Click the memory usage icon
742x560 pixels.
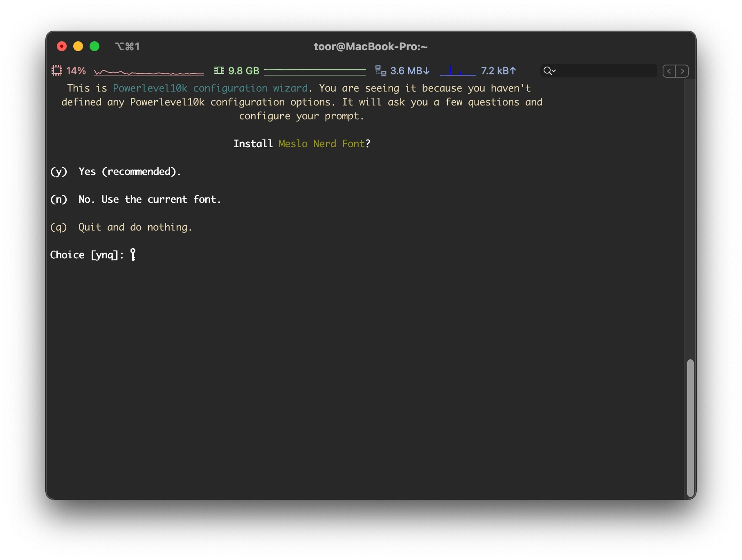pos(219,71)
